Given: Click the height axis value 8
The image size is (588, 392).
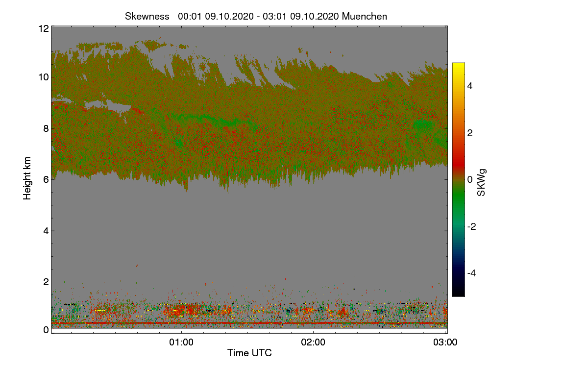Looking at the screenshot, I should (x=46, y=128).
